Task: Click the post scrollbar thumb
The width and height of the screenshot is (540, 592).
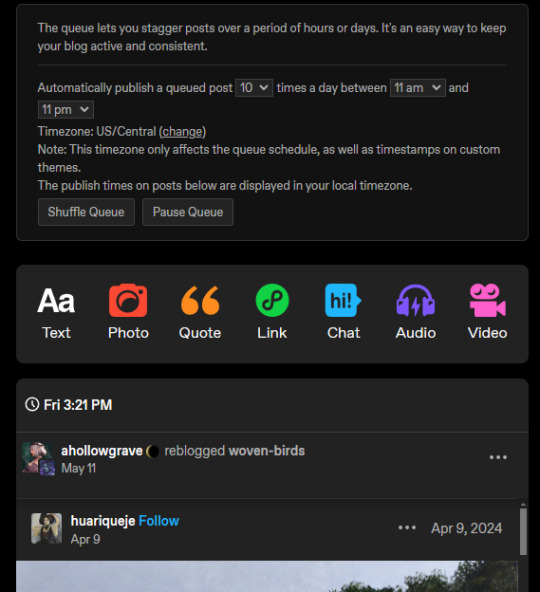Action: tap(523, 532)
